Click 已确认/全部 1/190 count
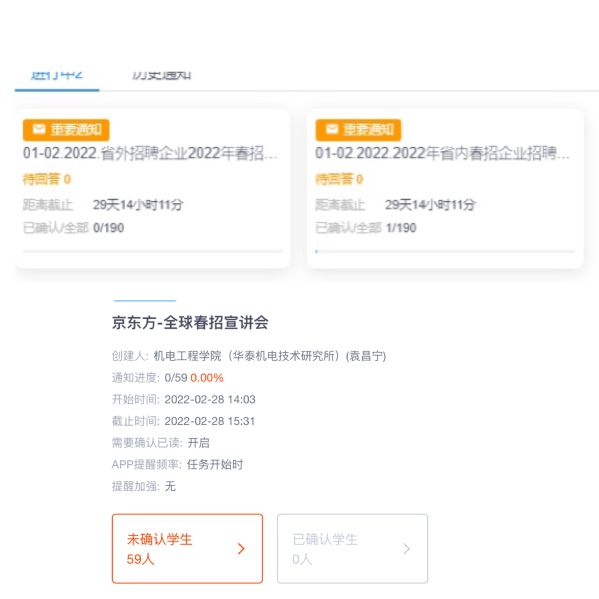599x599 pixels. [x=366, y=228]
